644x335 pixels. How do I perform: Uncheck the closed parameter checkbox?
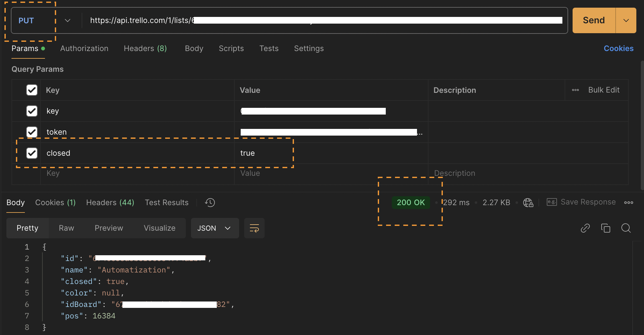tap(32, 153)
